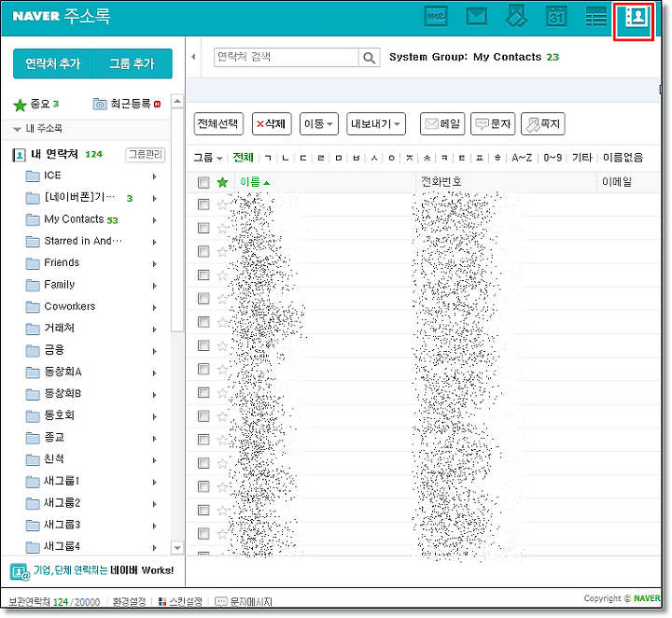Open the 그룹 filter dropdown

pos(208,158)
